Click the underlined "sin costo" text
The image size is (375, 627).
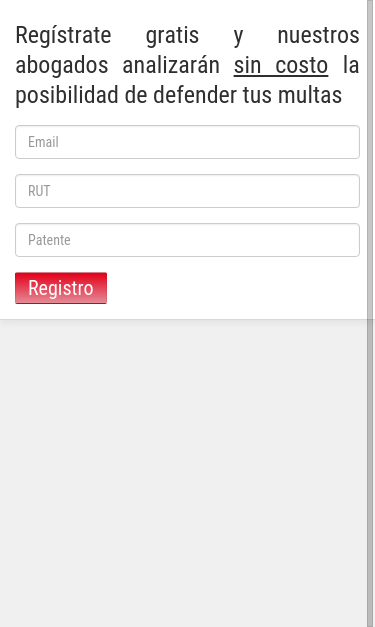coord(281,65)
